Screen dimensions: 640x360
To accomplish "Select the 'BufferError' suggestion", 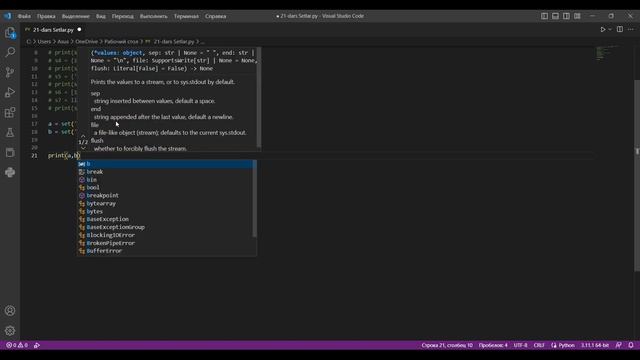I will tap(165, 251).
